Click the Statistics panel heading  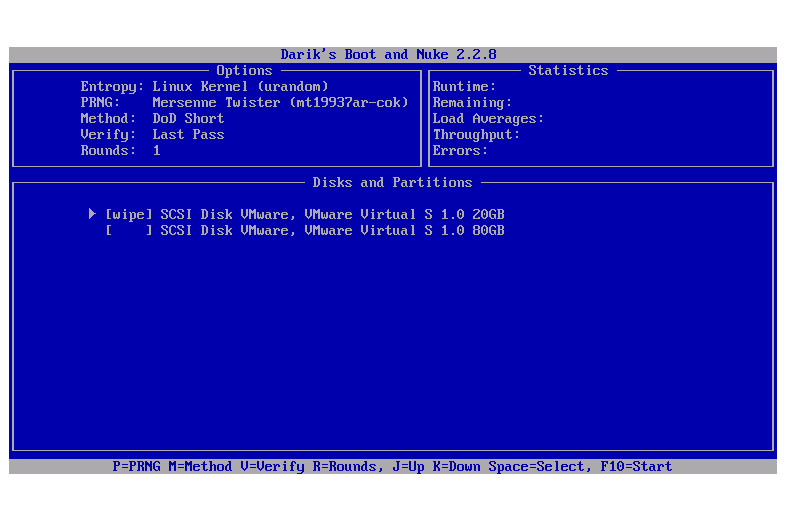pos(568,70)
